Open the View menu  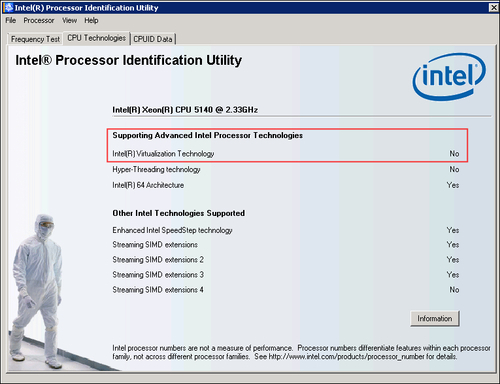click(69, 21)
